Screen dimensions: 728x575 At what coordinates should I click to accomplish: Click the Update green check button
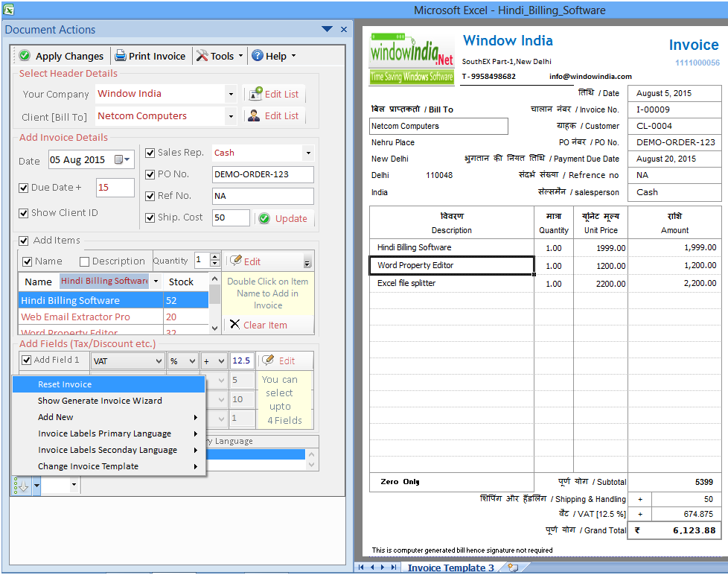(284, 218)
